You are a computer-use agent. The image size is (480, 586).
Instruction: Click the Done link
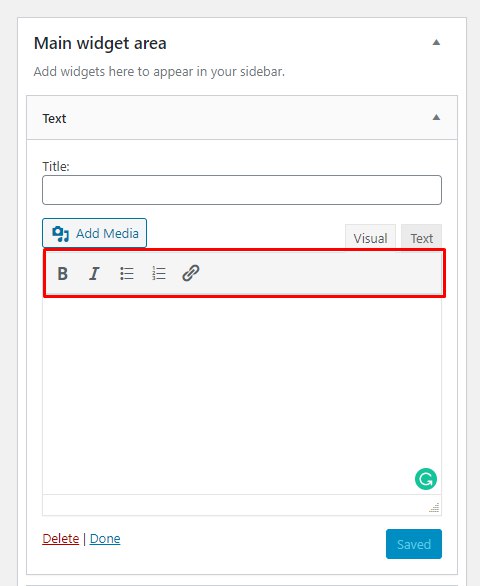(x=105, y=539)
